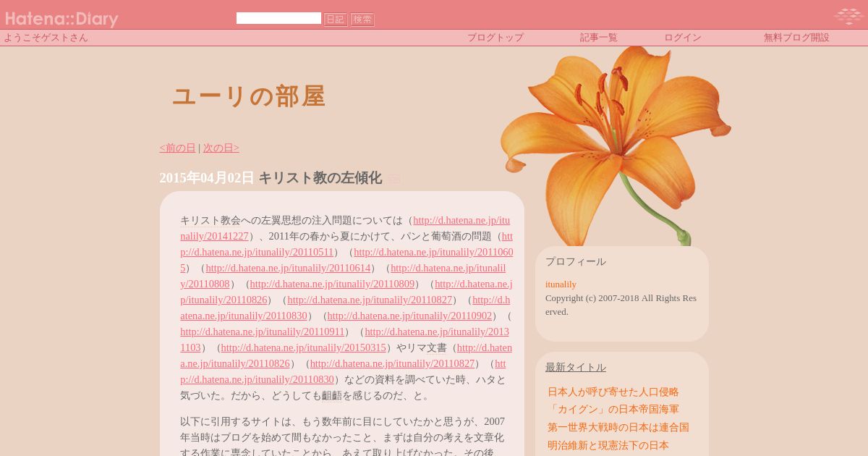Click the ようこそゲストさん greeting text

(46, 38)
